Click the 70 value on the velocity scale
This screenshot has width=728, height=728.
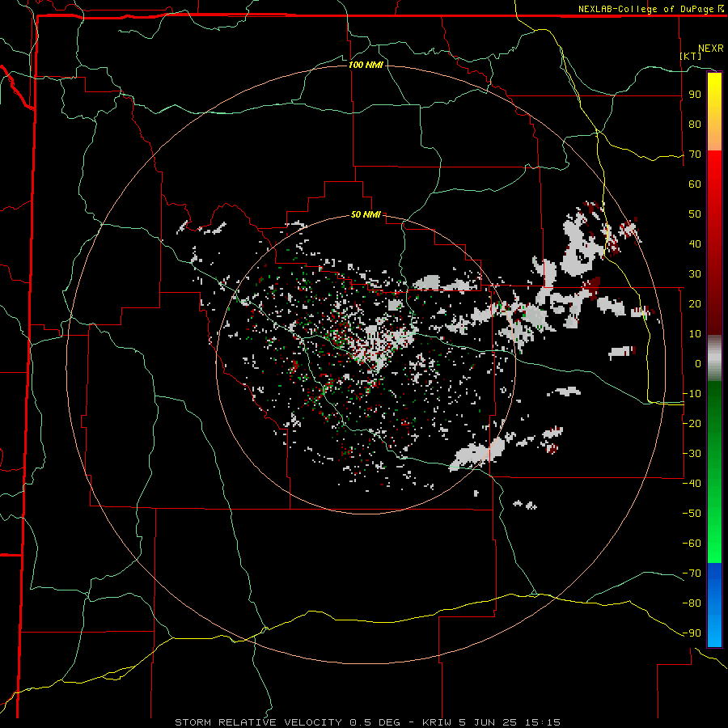[x=695, y=154]
